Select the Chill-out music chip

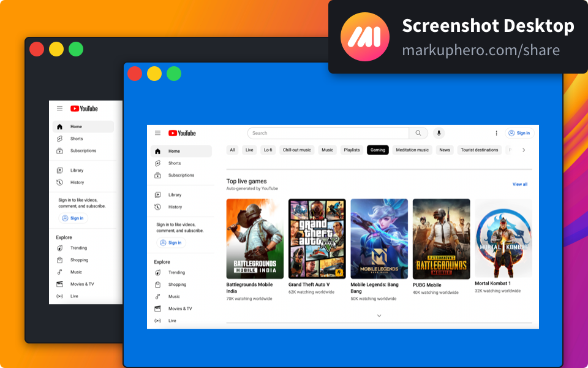[x=296, y=150]
